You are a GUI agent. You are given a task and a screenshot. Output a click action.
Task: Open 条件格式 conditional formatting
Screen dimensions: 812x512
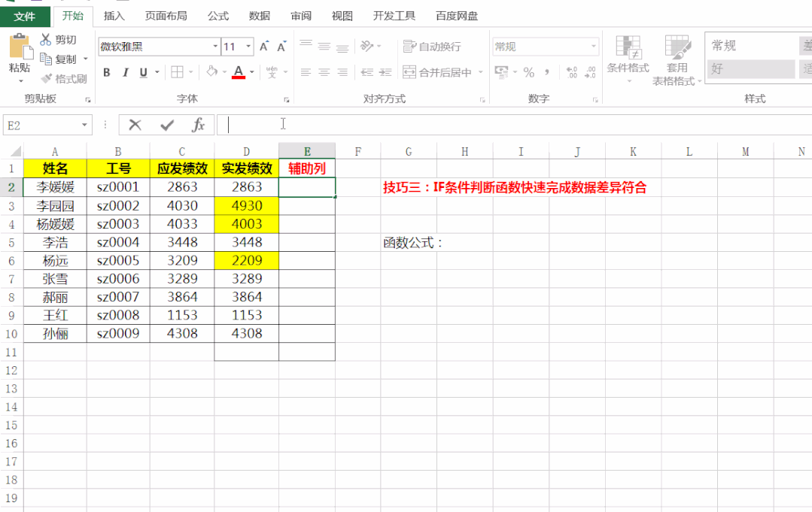[x=628, y=59]
